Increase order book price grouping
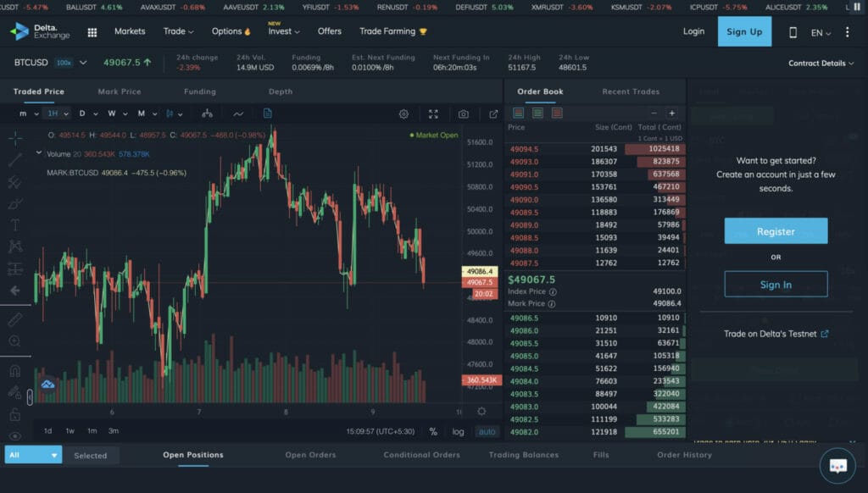Image resolution: width=868 pixels, height=493 pixels. coord(671,114)
